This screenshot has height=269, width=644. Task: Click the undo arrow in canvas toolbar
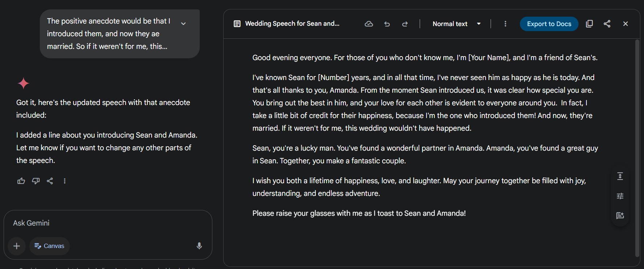(x=387, y=24)
